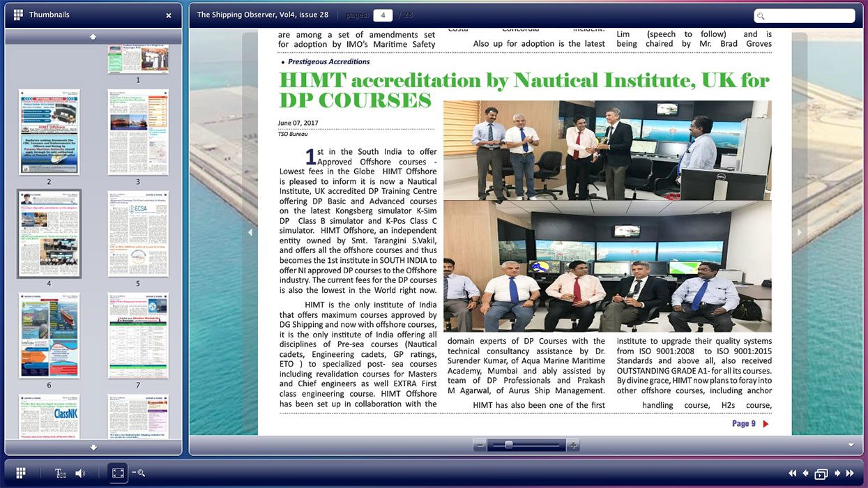This screenshot has height=488, width=868.
Task: Open page 5 thumbnail
Action: (x=138, y=234)
